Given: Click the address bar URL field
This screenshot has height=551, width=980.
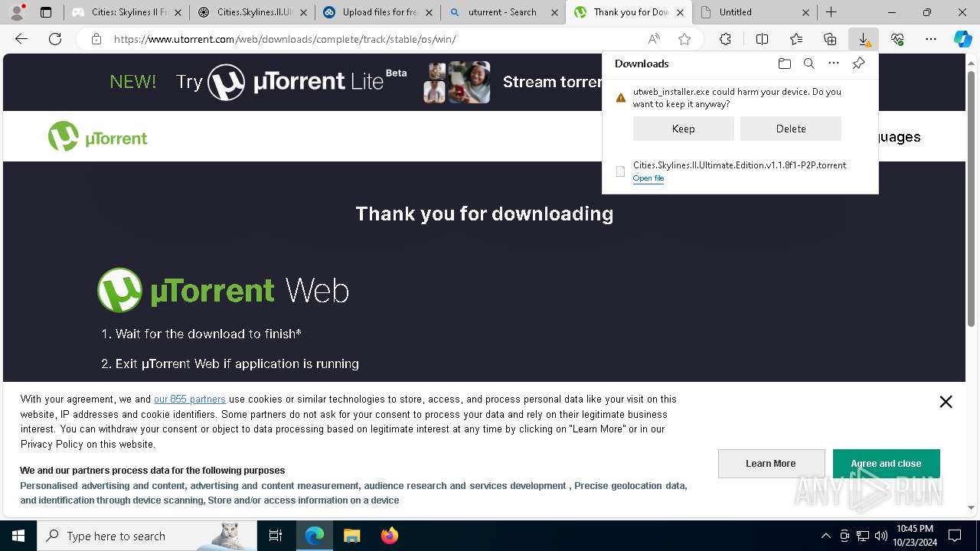Looking at the screenshot, I should tap(375, 39).
